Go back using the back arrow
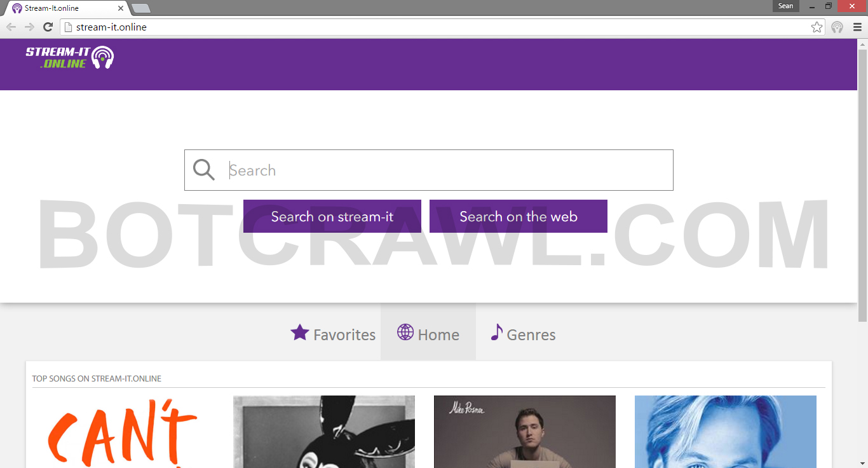Image resolution: width=868 pixels, height=468 pixels. [11, 27]
